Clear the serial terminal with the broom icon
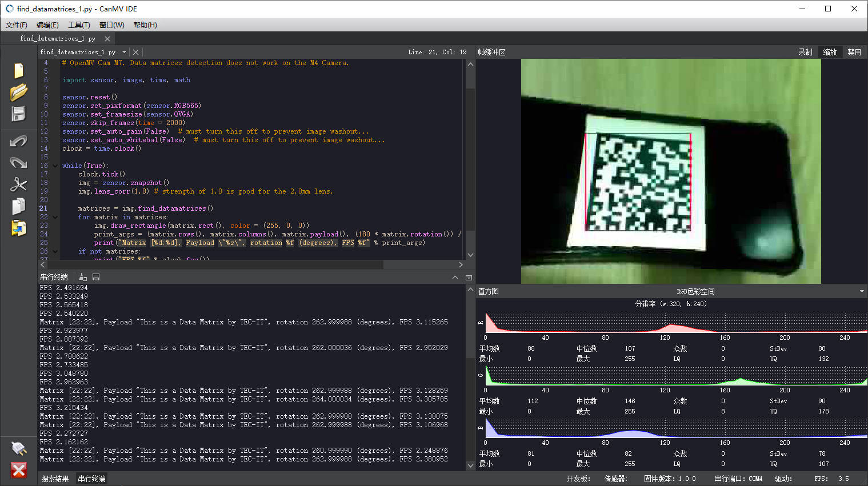The image size is (868, 486). coord(83,277)
